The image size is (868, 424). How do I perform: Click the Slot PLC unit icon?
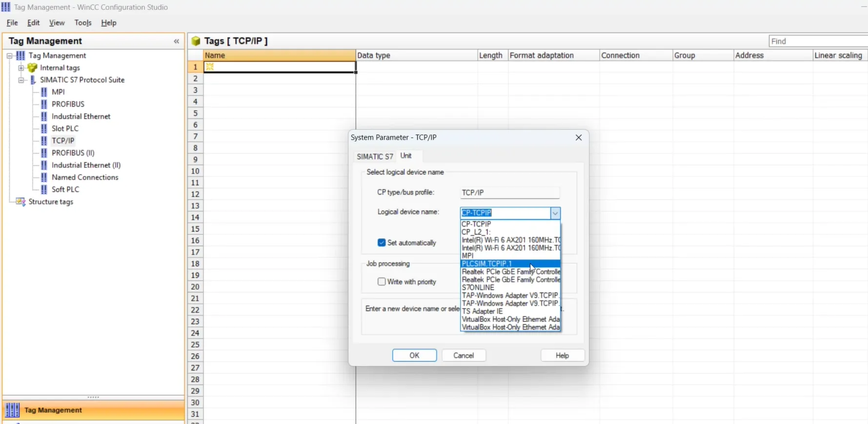tap(44, 128)
